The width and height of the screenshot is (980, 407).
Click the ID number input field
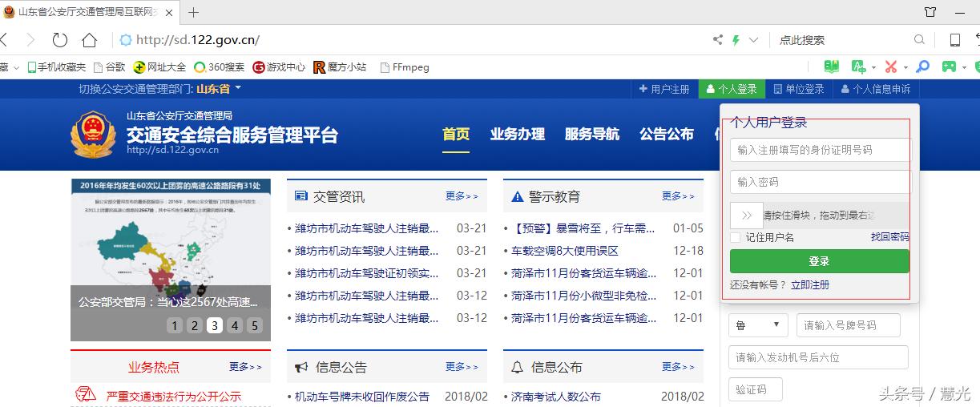pos(821,150)
